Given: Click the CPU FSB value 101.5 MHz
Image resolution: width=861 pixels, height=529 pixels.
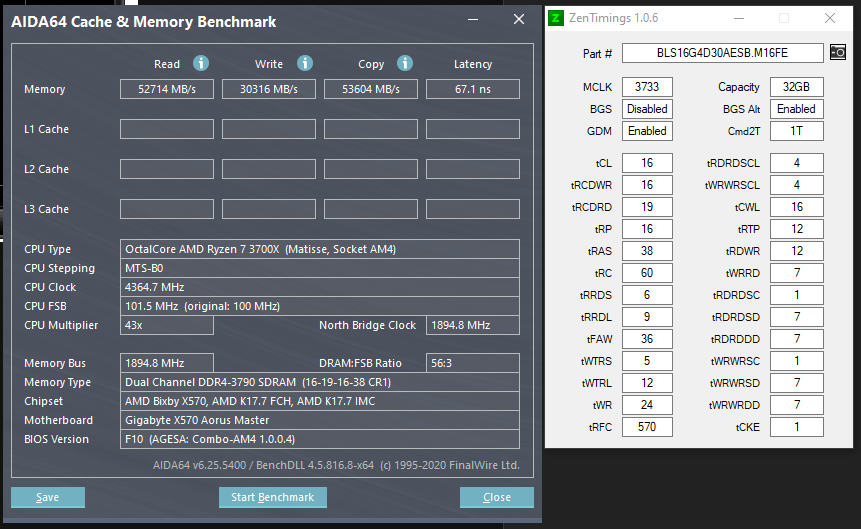Looking at the screenshot, I should [320, 306].
